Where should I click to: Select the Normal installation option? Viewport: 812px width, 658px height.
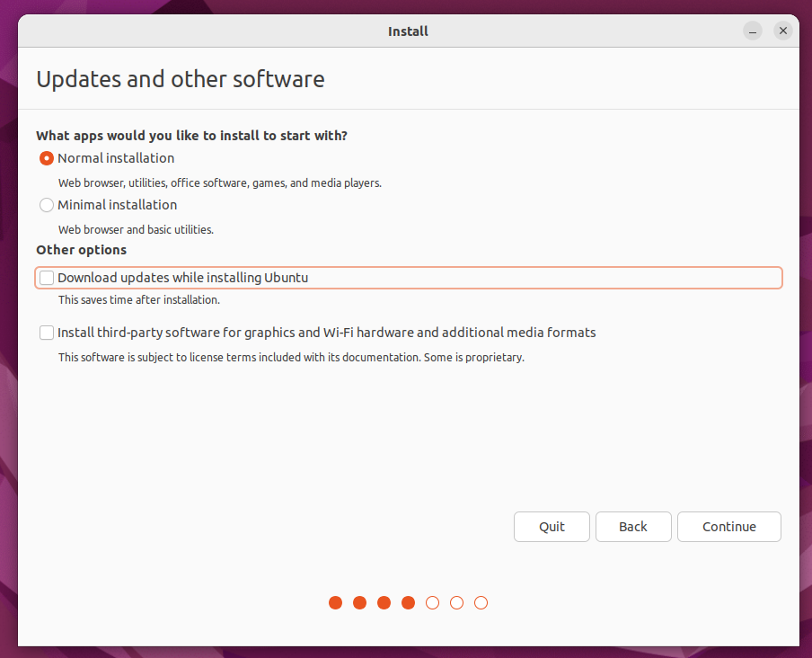(x=46, y=158)
